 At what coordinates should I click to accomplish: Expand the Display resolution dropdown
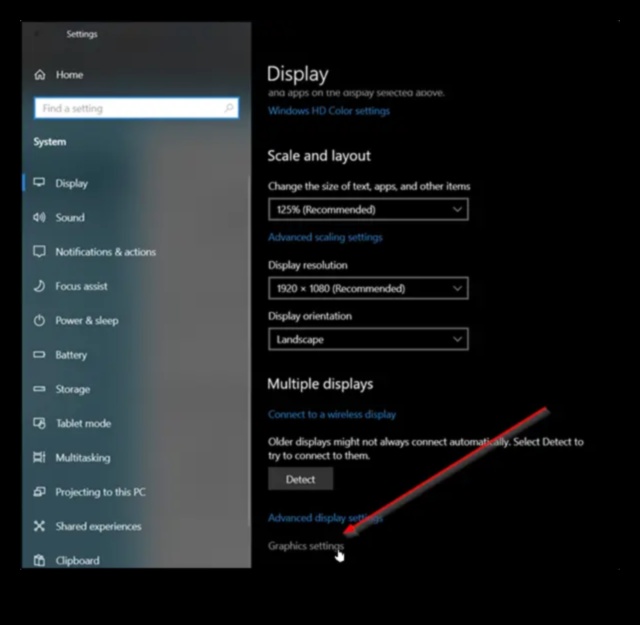coord(367,288)
